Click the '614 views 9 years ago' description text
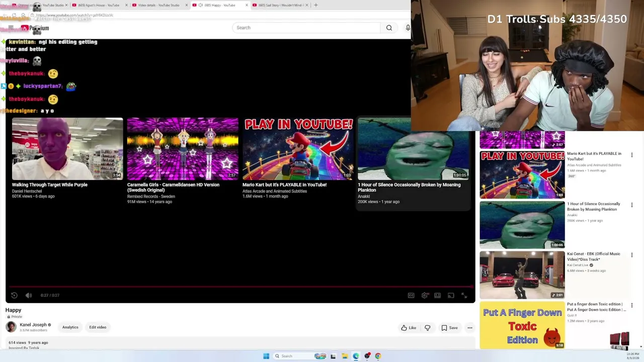The height and width of the screenshot is (362, 644). point(28,342)
